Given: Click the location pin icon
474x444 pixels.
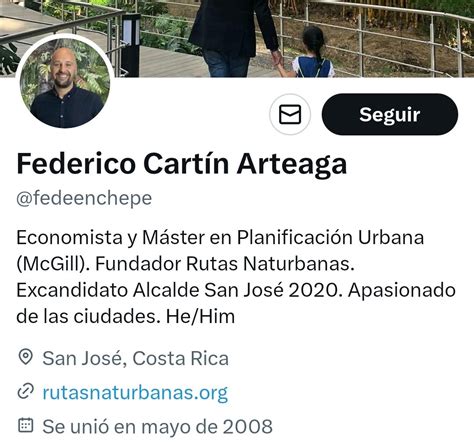Looking at the screenshot, I should pyautogui.click(x=25, y=357).
